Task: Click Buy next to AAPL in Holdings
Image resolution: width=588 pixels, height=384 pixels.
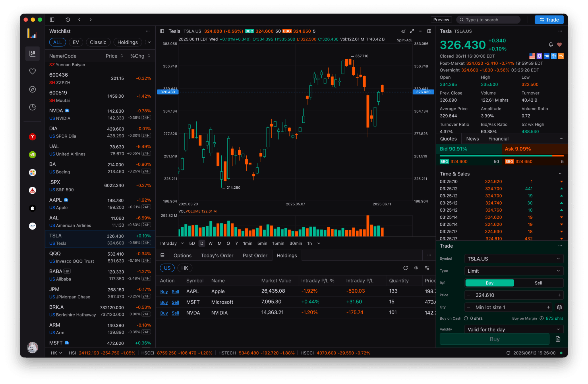Action: click(164, 291)
